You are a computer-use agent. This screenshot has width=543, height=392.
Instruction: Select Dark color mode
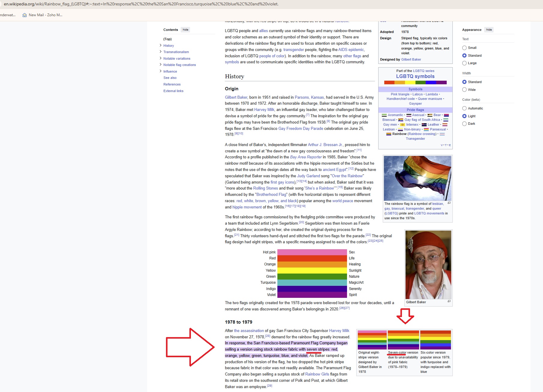click(464, 124)
